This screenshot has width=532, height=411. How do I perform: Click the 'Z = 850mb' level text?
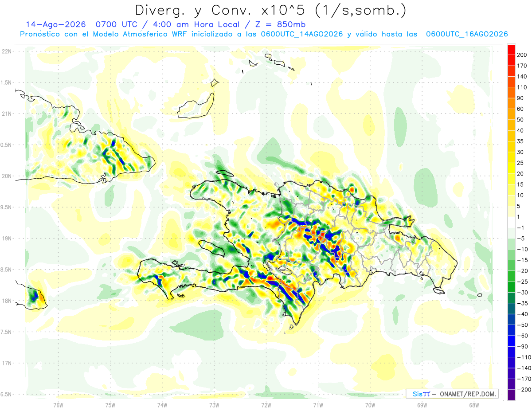point(281,24)
